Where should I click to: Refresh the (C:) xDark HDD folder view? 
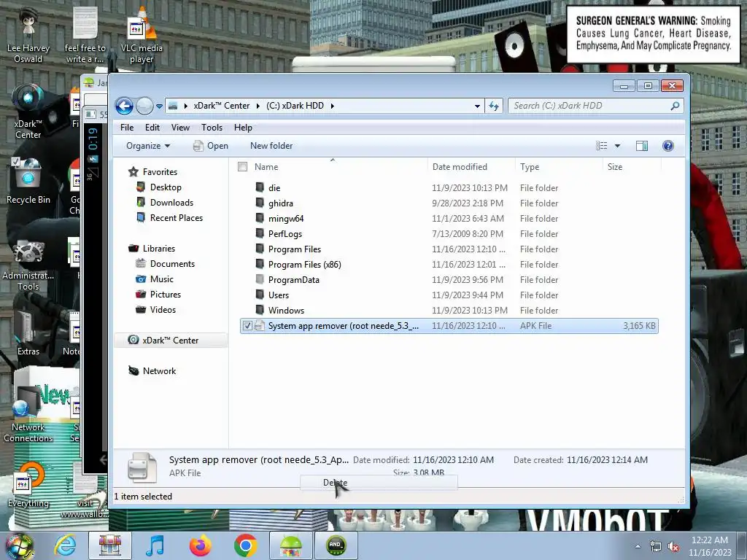pyautogui.click(x=494, y=106)
